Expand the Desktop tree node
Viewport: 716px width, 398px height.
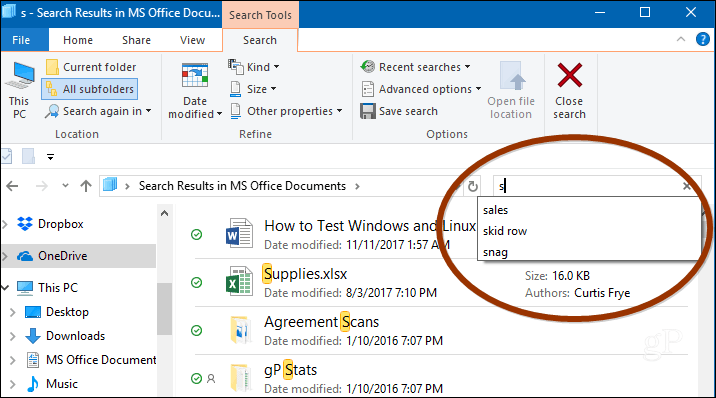[13, 312]
